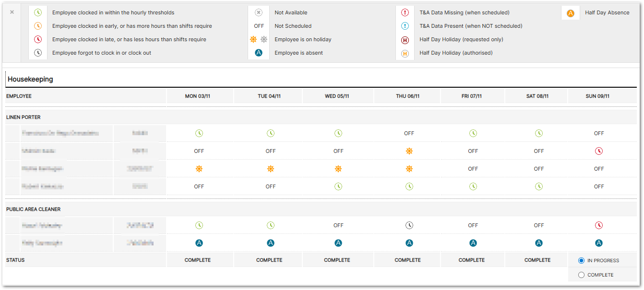This screenshot has height=290, width=644.
Task: Click the red clock in Public Area Cleaner Sunday
Action: pos(598,225)
